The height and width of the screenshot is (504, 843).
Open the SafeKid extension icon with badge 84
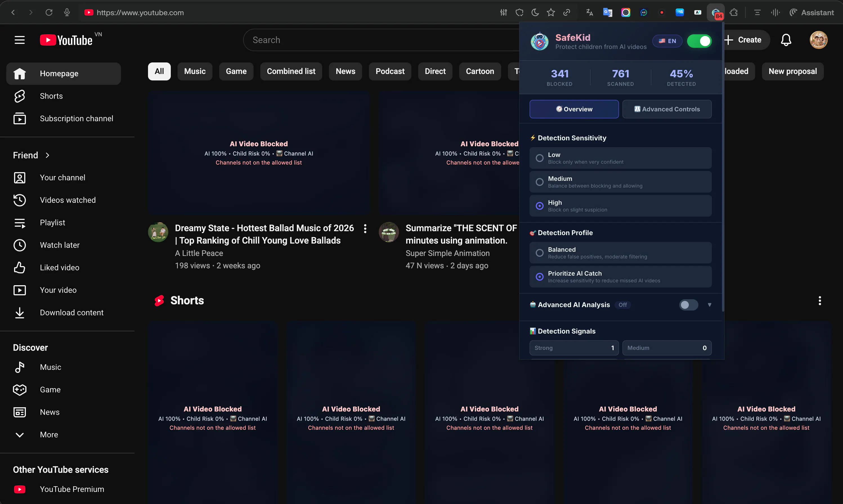pos(716,13)
